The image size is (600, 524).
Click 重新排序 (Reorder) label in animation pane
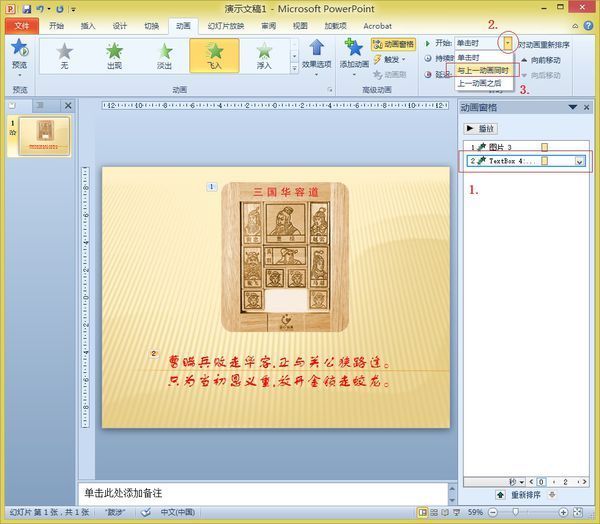526,495
